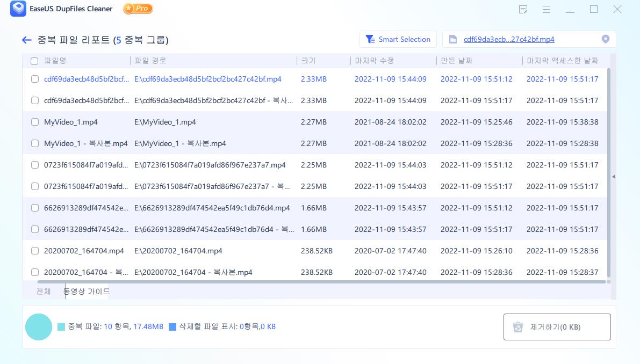Sort by 마지막 수정 column header
The width and height of the screenshot is (640, 364).
[374, 61]
